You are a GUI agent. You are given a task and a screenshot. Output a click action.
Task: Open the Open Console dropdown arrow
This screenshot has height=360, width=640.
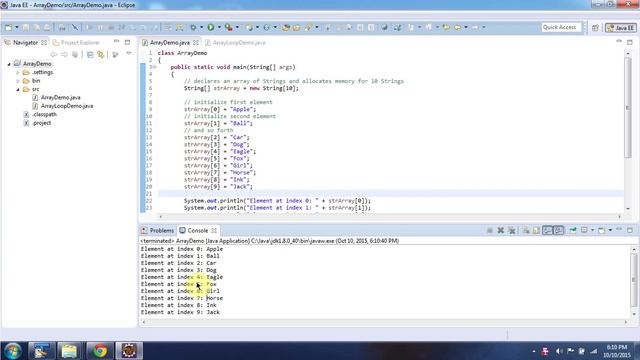[610, 230]
